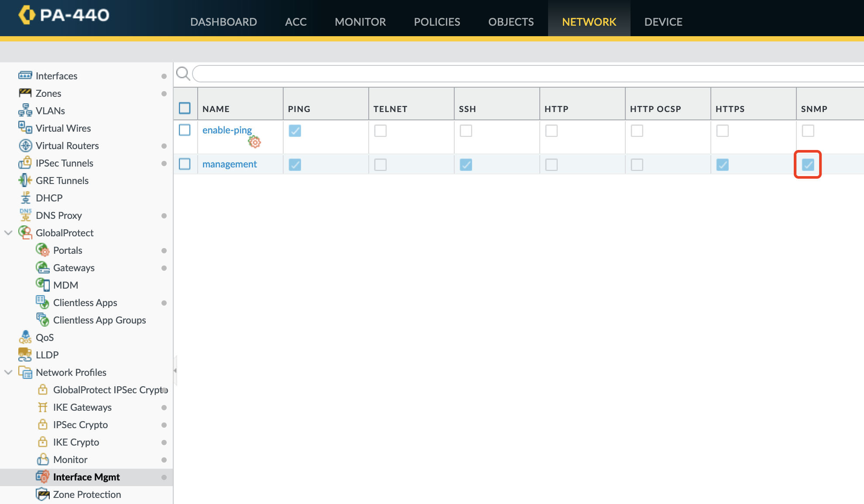This screenshot has width=864, height=504.
Task: Select 'IKE Gateways' in the tree
Action: (x=82, y=407)
